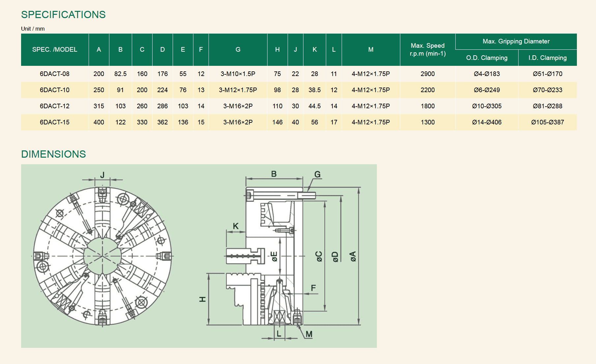Viewport: 596px width, 364px height.
Task: Click the B dimension label on drawing
Action: 274,174
